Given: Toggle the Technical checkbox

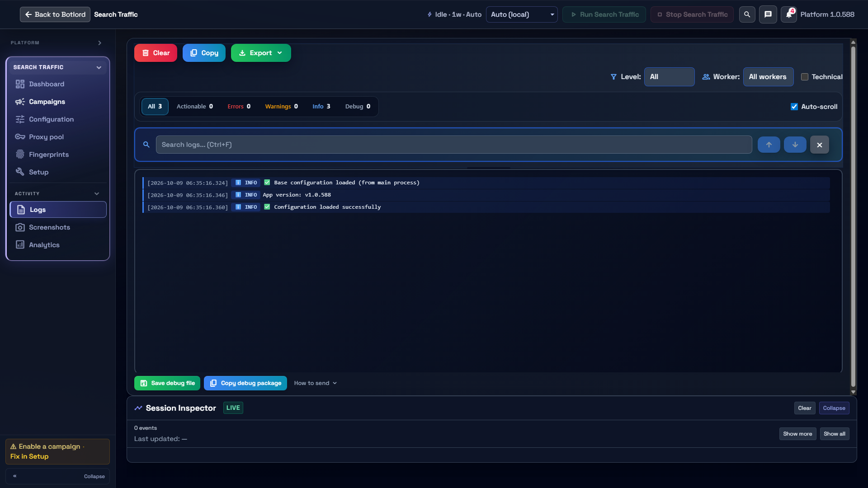Looking at the screenshot, I should click(x=805, y=77).
